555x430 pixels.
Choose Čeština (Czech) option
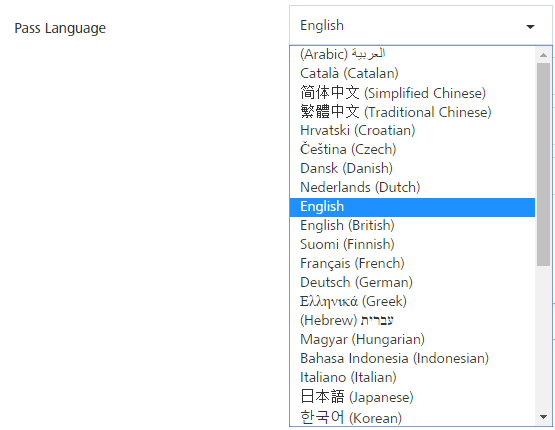[412, 149]
